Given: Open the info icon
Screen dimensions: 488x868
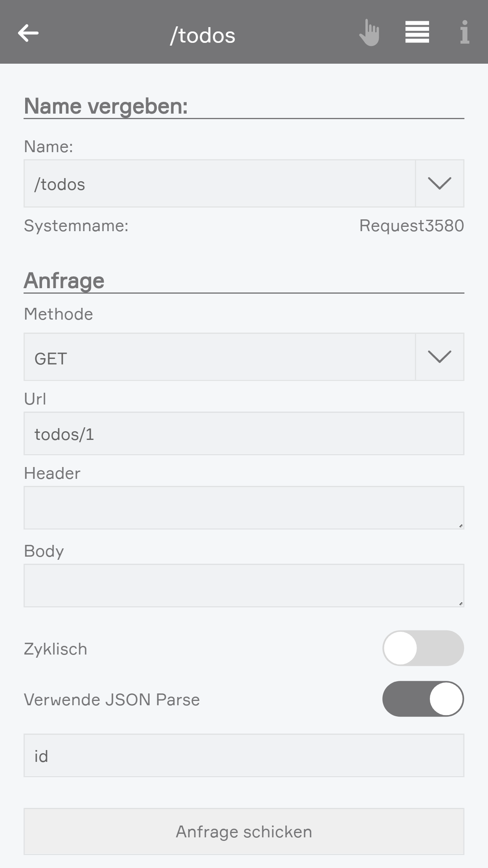Looking at the screenshot, I should click(464, 32).
